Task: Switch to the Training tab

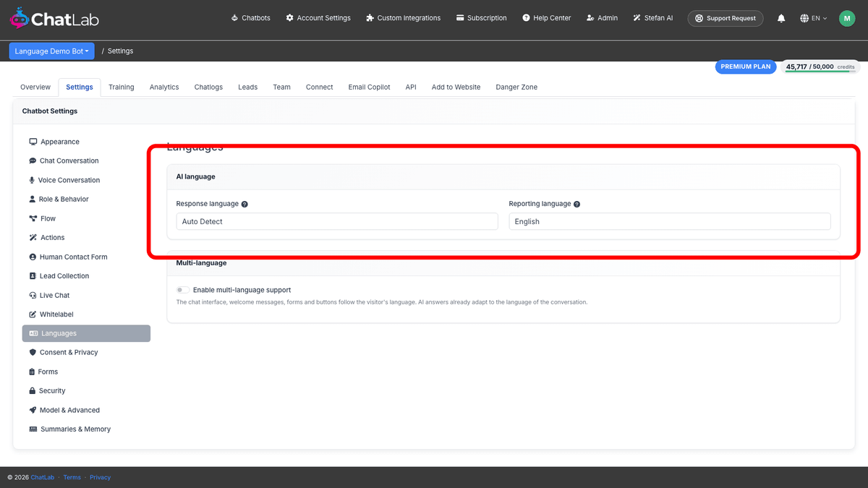Action: coord(122,87)
